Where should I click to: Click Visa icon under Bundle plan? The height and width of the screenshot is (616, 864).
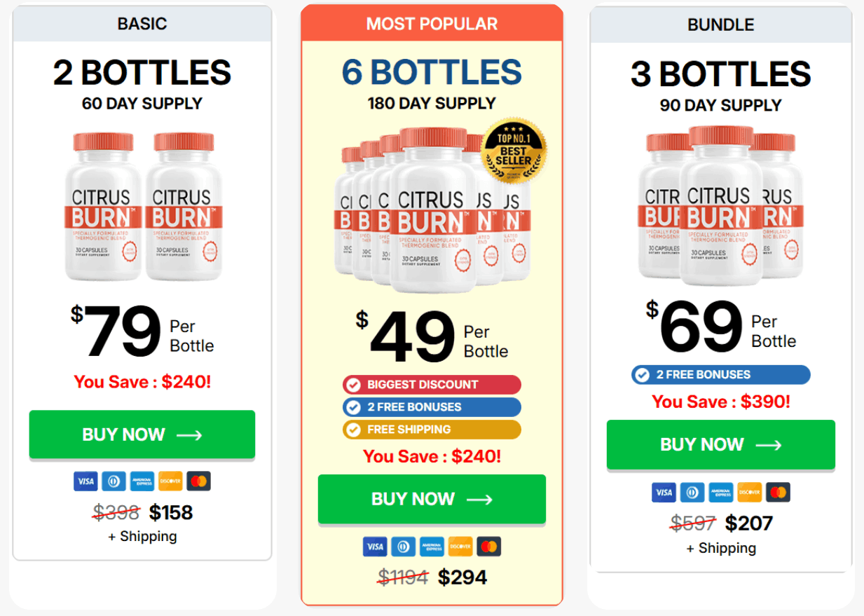click(664, 492)
